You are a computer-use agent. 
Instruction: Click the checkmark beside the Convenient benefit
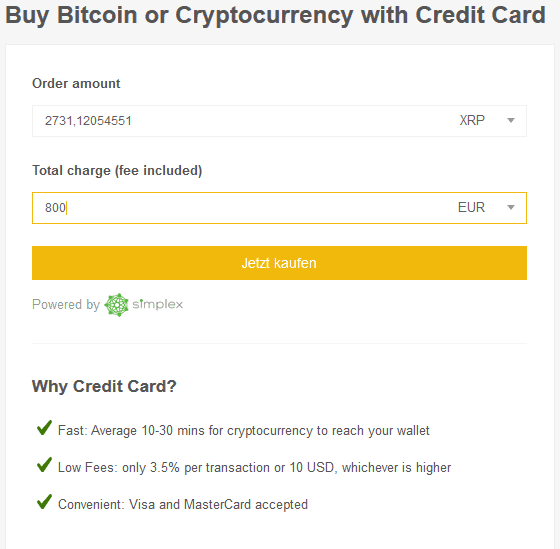pos(44,502)
